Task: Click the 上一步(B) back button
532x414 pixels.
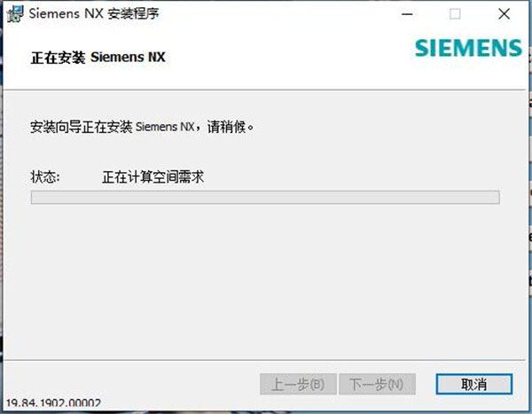Action: click(298, 384)
